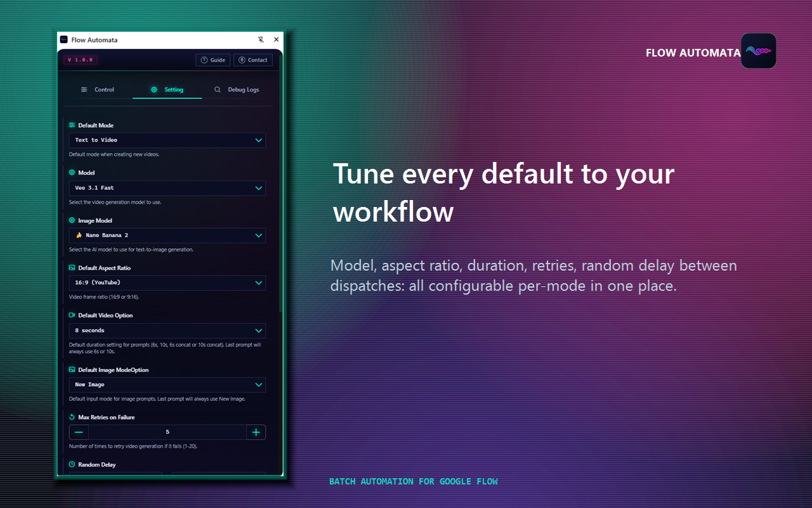The width and height of the screenshot is (812, 508).
Task: Open the Contact button
Action: click(253, 60)
